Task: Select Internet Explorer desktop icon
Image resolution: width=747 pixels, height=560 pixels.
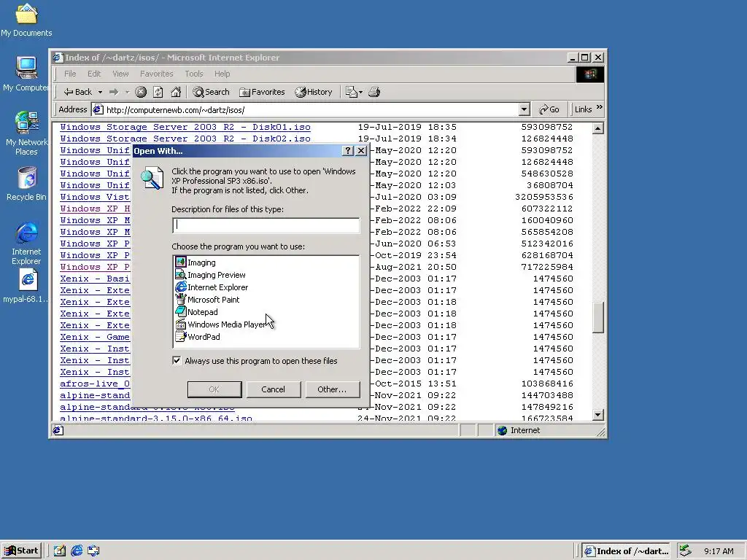Action: coord(26,244)
